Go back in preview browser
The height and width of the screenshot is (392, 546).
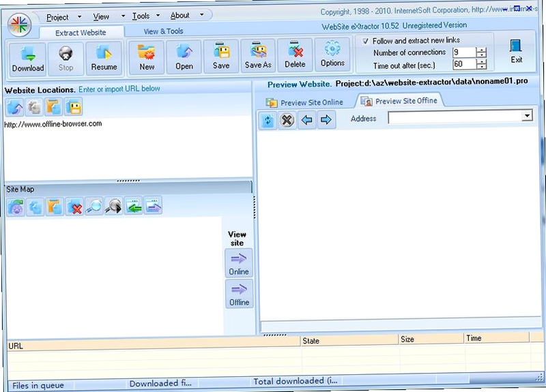tap(306, 120)
